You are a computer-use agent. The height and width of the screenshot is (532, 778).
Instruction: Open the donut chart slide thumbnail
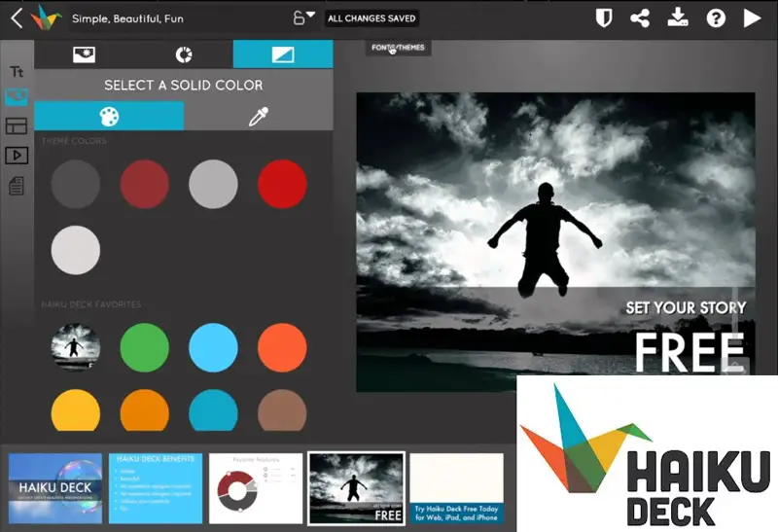click(x=256, y=488)
